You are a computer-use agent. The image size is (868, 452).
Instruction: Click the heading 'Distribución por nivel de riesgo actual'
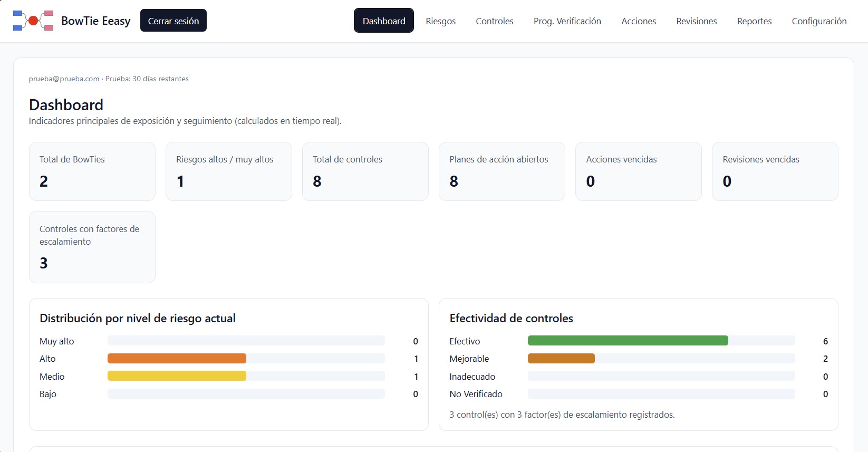138,318
